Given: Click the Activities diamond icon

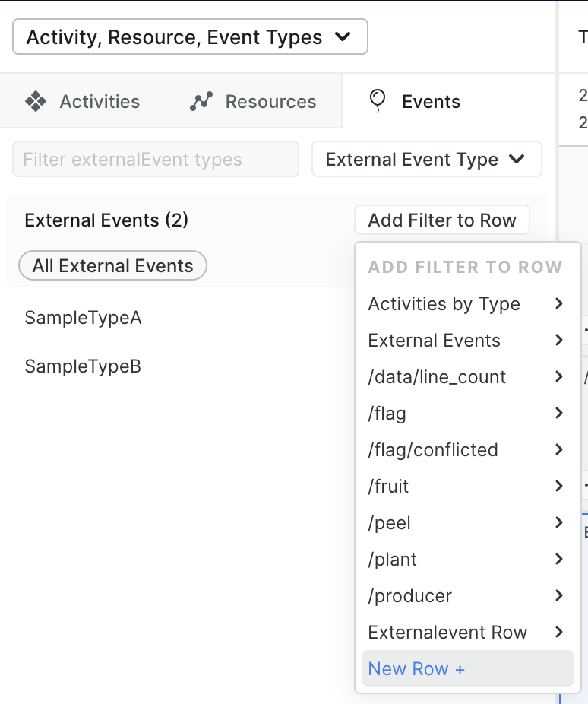Looking at the screenshot, I should pyautogui.click(x=35, y=100).
